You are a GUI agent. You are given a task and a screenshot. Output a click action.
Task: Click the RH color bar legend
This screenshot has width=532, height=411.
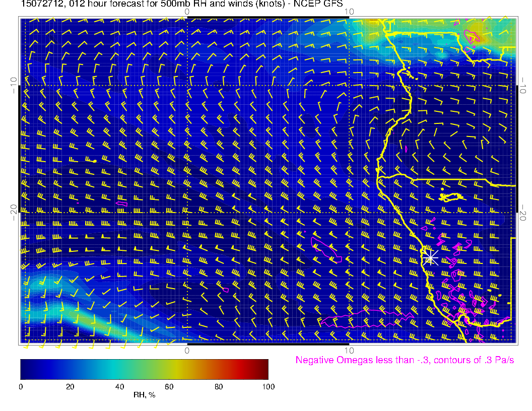click(144, 369)
